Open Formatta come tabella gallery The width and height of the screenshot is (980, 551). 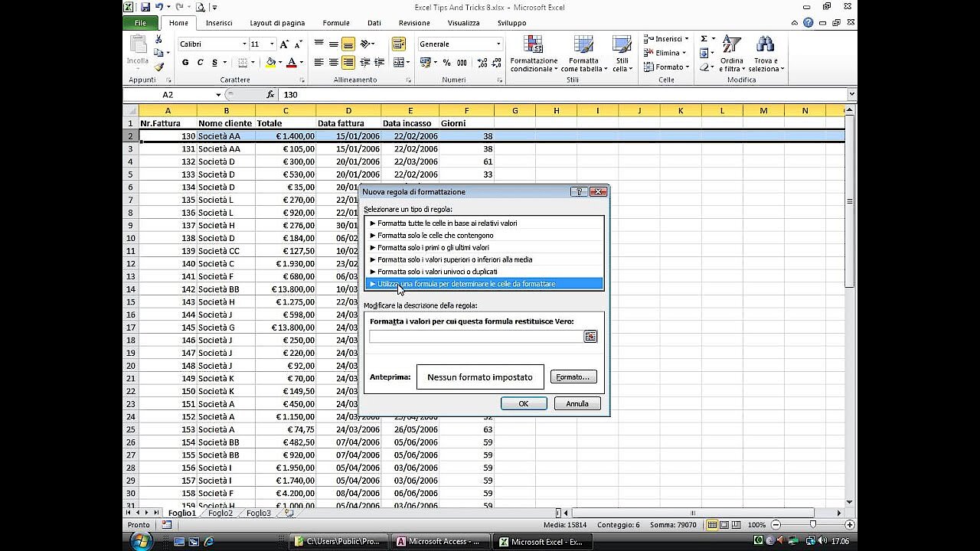tap(583, 54)
